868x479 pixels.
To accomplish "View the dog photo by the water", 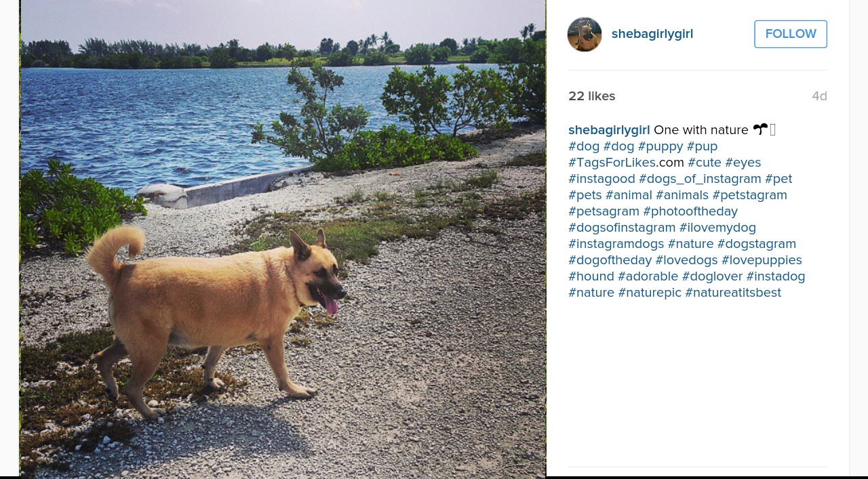I will [283, 239].
